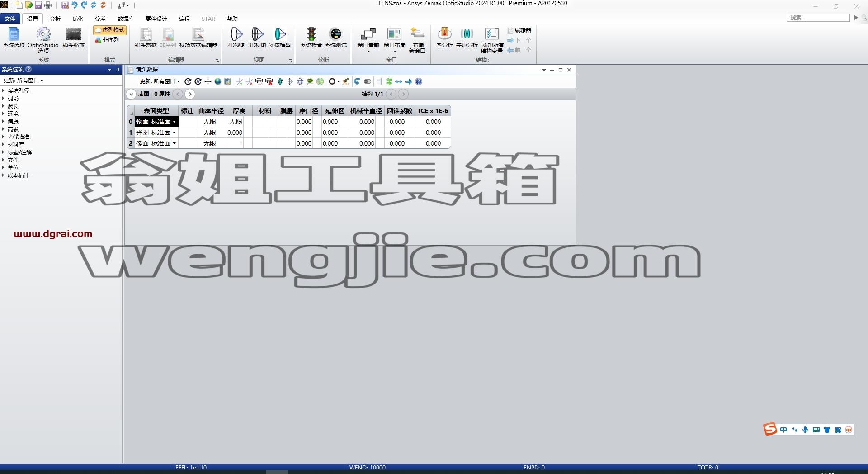Click the Sogou input method S logo

(x=770, y=429)
